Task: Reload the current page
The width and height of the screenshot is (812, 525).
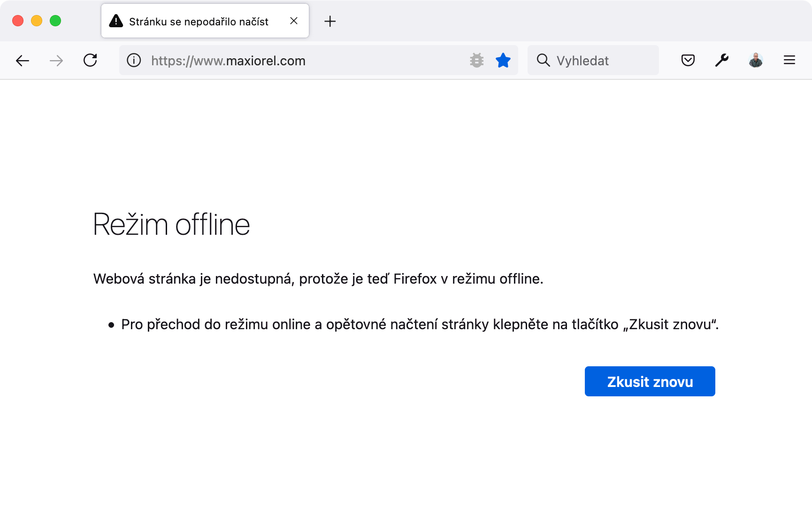Action: (91, 60)
